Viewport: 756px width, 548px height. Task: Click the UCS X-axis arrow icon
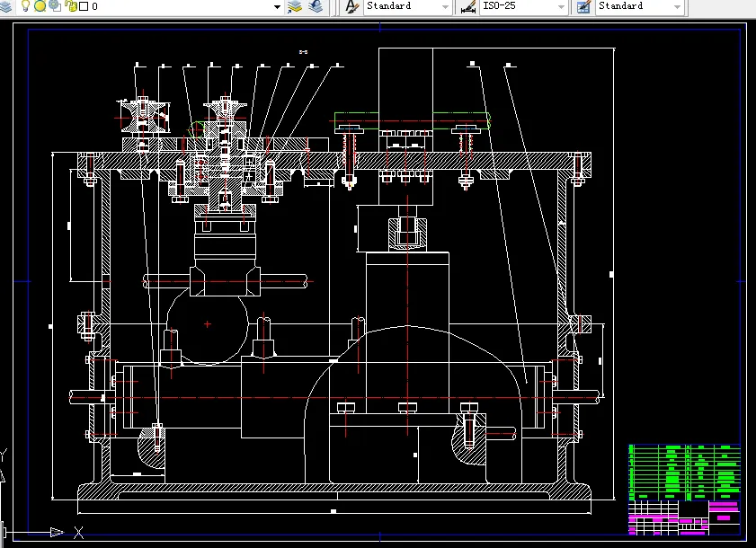point(56,533)
